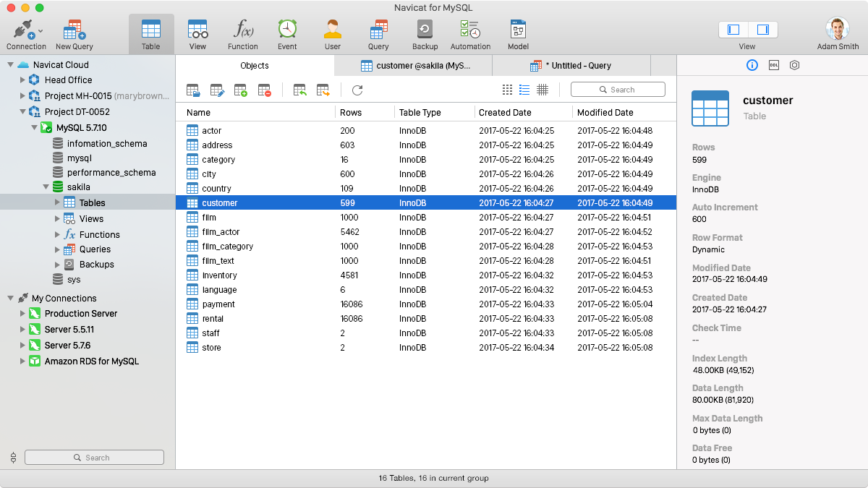The height and width of the screenshot is (488, 868).
Task: Open the Backup toolbar icon
Action: (x=425, y=34)
